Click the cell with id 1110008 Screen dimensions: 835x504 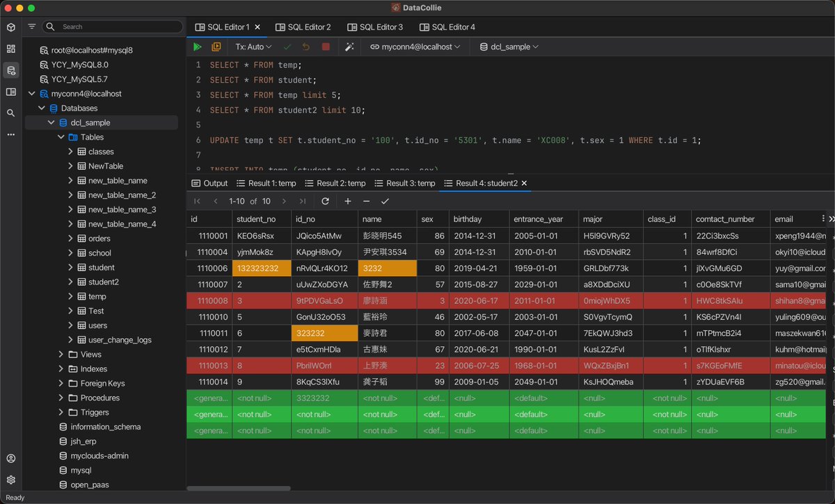click(209, 301)
